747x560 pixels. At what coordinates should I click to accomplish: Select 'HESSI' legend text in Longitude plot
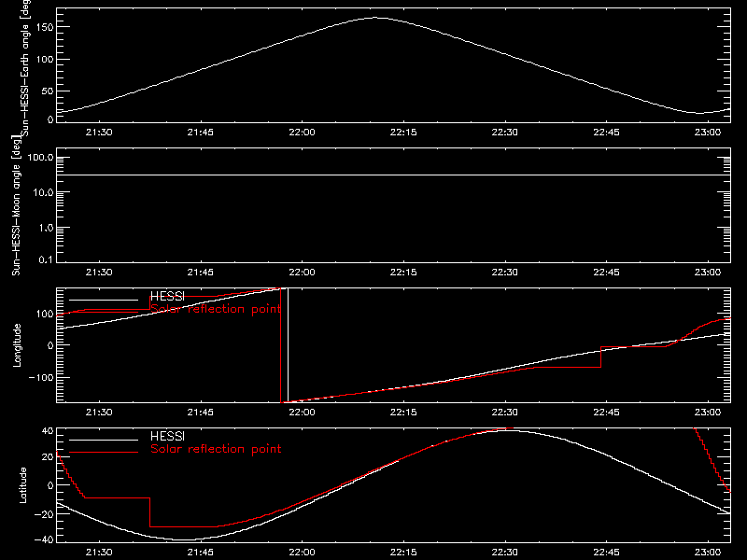click(167, 296)
